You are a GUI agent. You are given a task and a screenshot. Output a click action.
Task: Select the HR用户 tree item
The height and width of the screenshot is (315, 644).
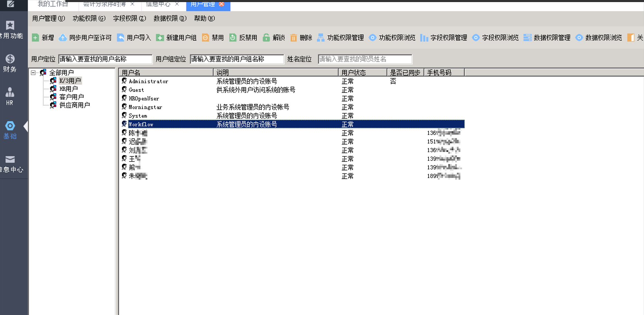tap(68, 89)
